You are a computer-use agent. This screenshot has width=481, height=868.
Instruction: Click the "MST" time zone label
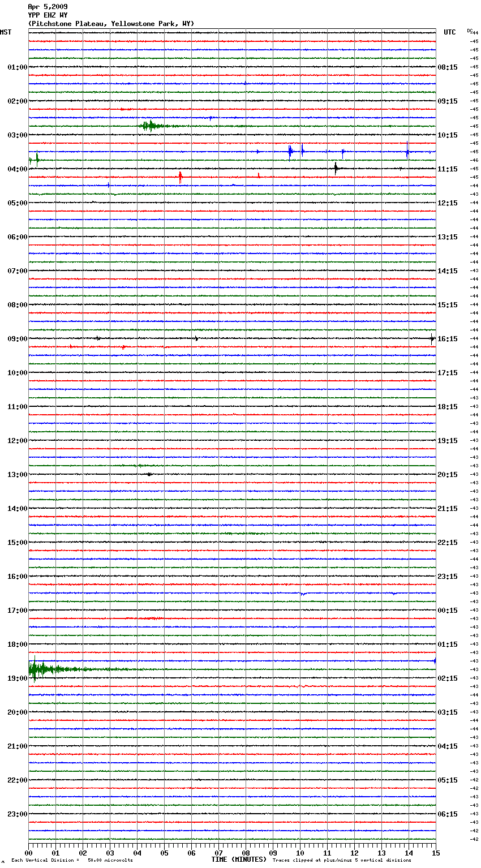6,32
